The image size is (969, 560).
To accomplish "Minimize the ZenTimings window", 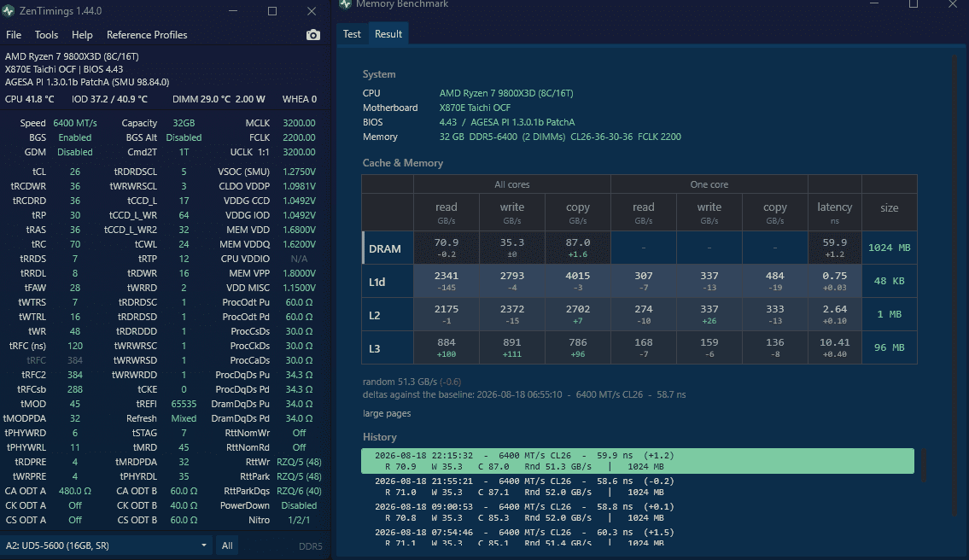I will click(x=233, y=11).
